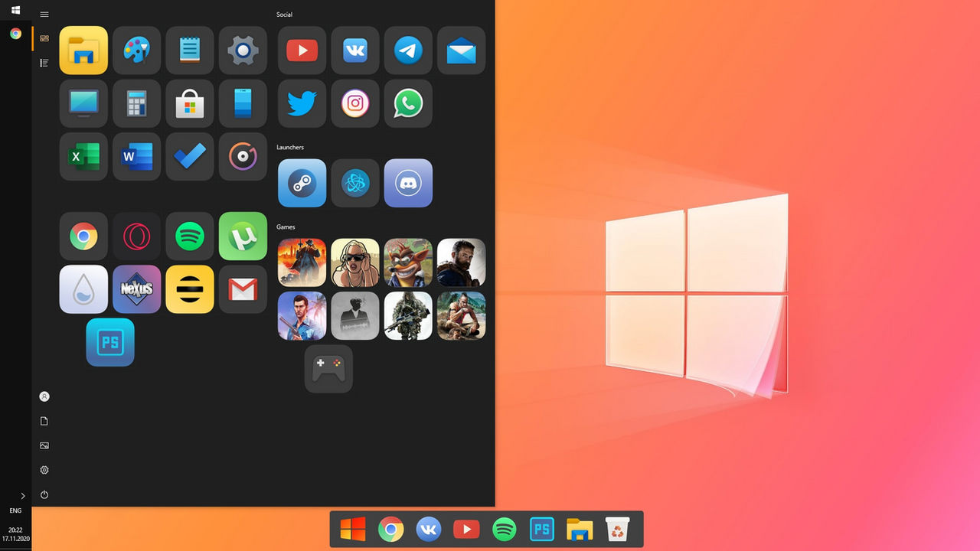980x551 pixels.
Task: Launch the Opera GX browser tile
Action: [x=136, y=236]
